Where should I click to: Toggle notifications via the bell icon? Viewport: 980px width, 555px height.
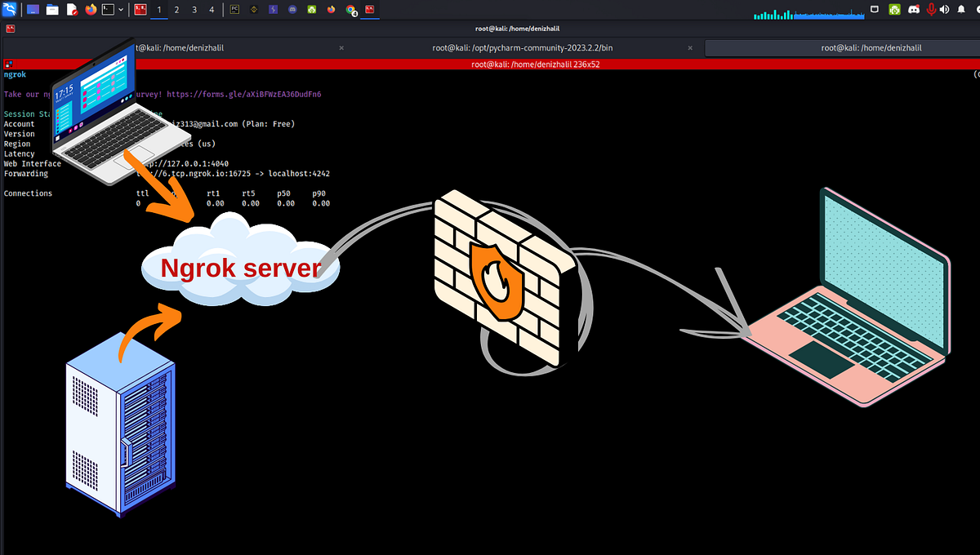[961, 9]
